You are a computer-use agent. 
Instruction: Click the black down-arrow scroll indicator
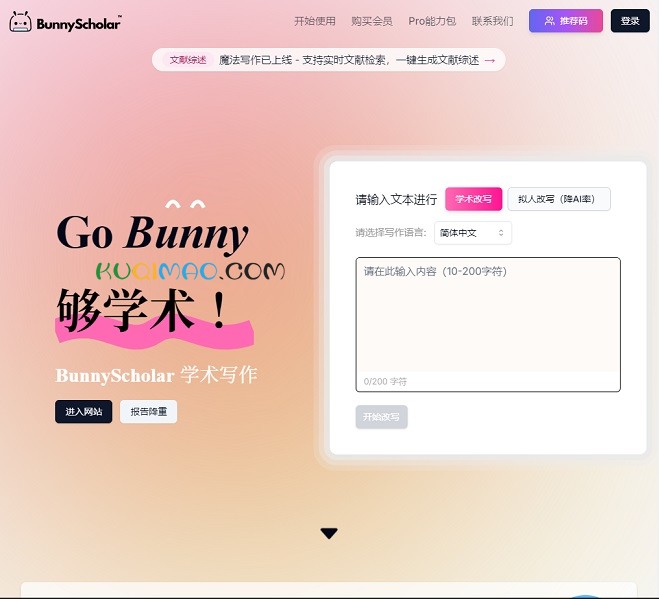[329, 533]
